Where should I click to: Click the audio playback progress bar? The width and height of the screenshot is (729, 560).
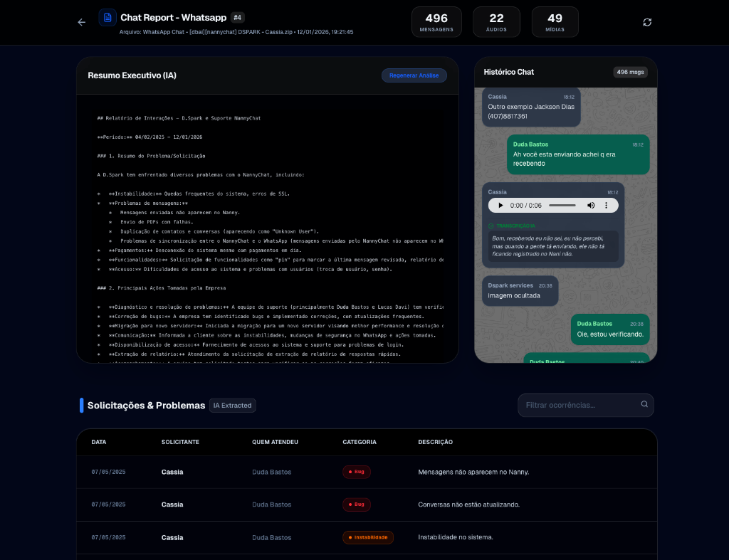click(x=562, y=205)
